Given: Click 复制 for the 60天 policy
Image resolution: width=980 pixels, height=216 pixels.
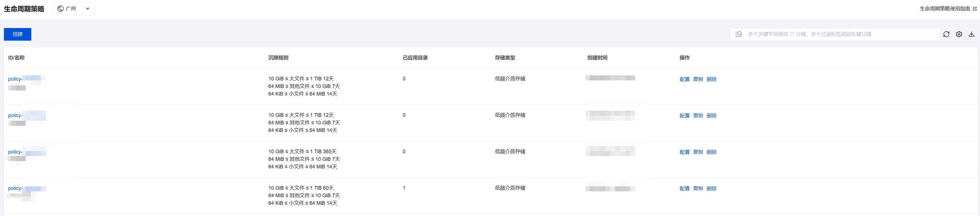Looking at the screenshot, I should pyautogui.click(x=698, y=189).
